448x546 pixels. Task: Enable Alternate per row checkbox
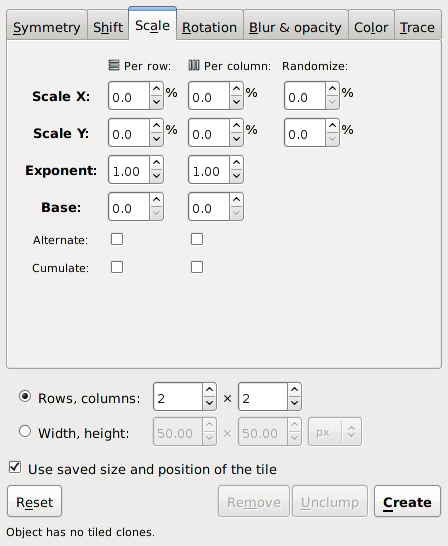tap(117, 239)
